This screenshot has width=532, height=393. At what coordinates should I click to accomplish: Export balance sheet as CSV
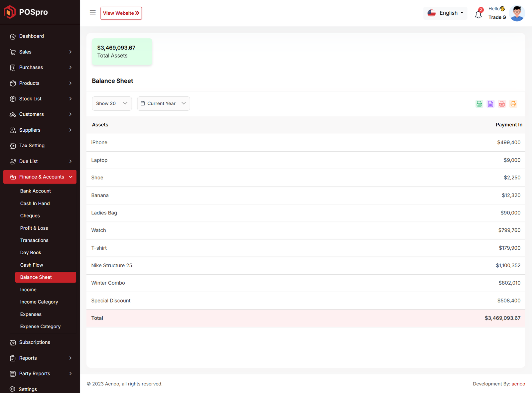[x=479, y=104]
